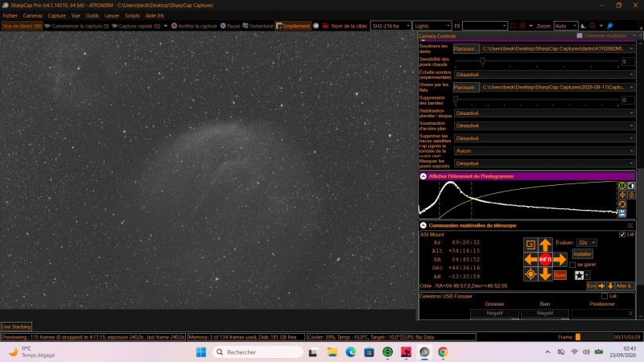Slew mount down with the down arrow

[545, 274]
